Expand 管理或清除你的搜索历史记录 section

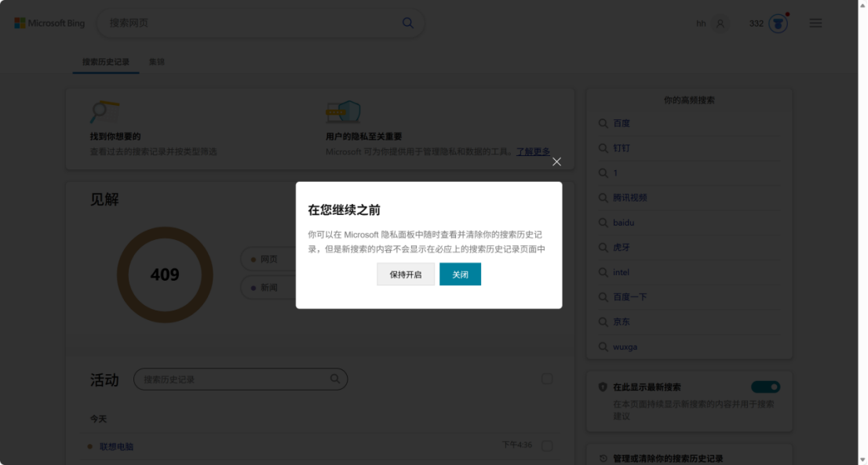(667, 458)
